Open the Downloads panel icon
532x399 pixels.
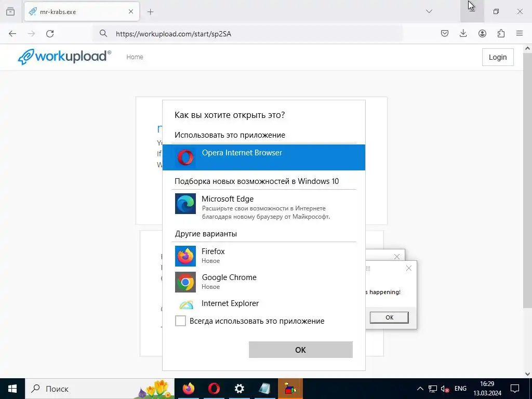(x=463, y=33)
